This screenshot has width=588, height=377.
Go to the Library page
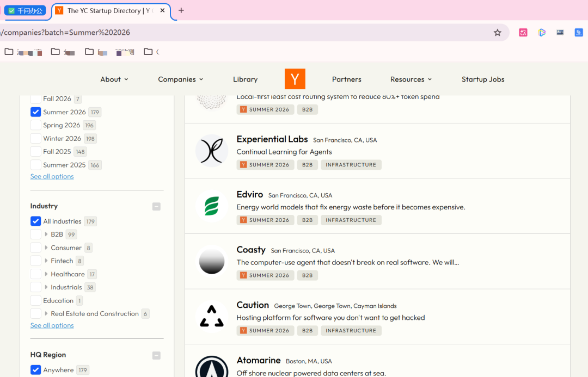click(245, 79)
